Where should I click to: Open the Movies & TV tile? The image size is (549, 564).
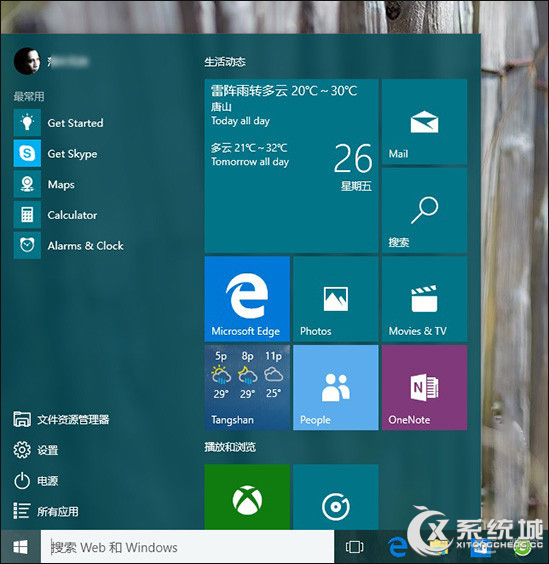pyautogui.click(x=425, y=299)
